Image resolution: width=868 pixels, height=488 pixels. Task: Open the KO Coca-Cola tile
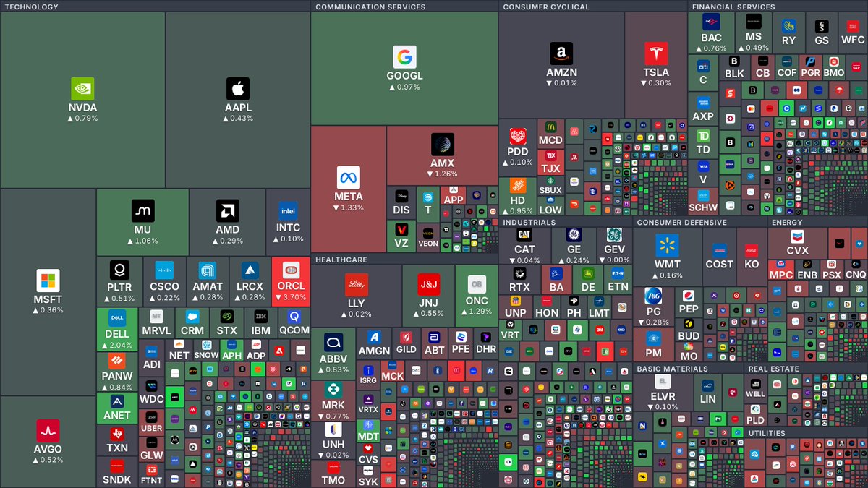click(752, 256)
